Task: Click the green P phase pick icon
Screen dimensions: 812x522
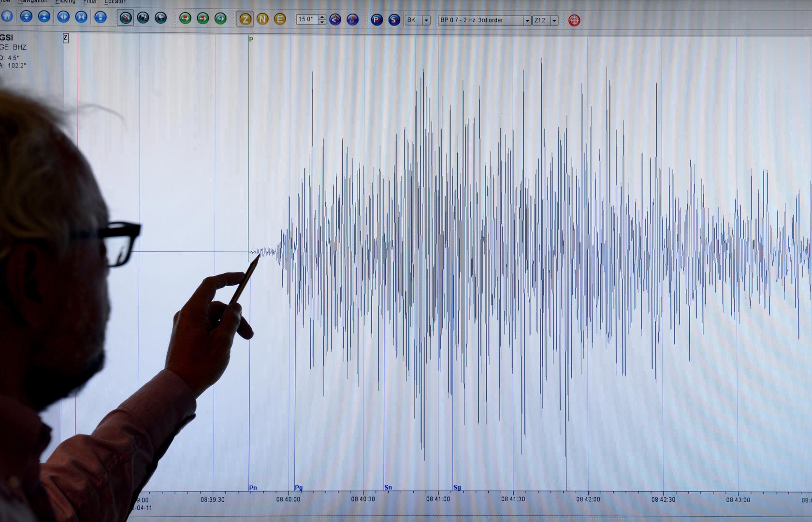Action: tap(185, 18)
